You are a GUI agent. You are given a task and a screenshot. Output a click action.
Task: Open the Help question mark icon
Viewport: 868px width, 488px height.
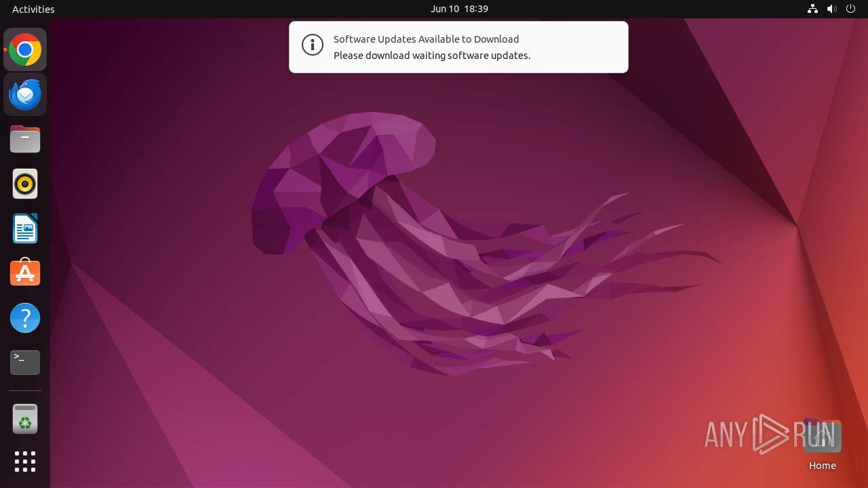(x=25, y=318)
